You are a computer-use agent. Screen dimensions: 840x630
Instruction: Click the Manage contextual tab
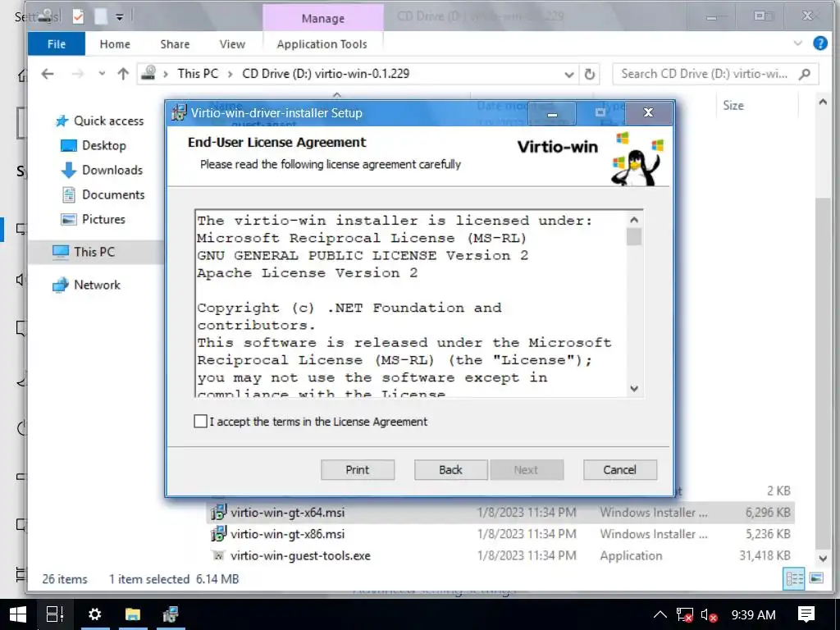pos(323,18)
